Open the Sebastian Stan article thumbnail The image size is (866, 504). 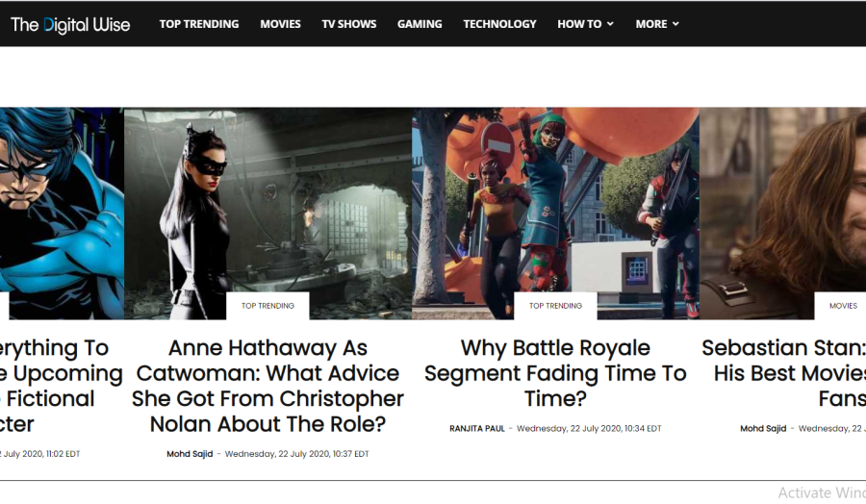782,214
